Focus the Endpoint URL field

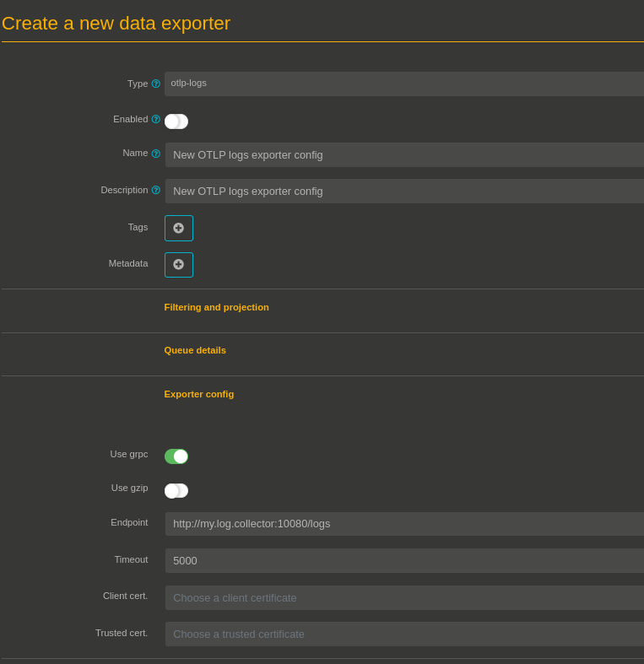(403, 523)
